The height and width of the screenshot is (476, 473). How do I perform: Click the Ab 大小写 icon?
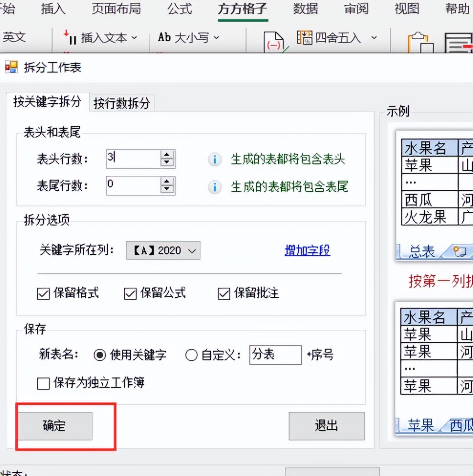pos(164,37)
